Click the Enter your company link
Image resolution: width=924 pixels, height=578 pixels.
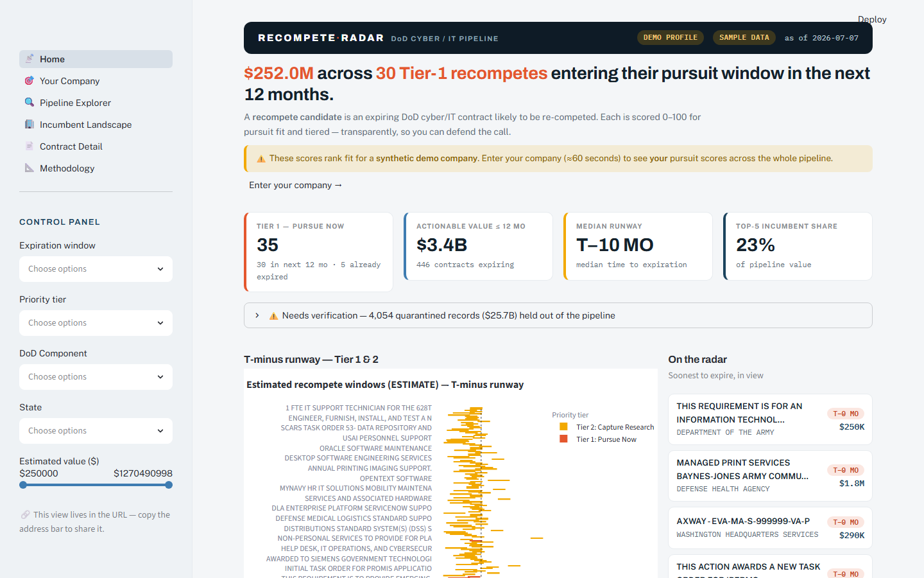295,185
